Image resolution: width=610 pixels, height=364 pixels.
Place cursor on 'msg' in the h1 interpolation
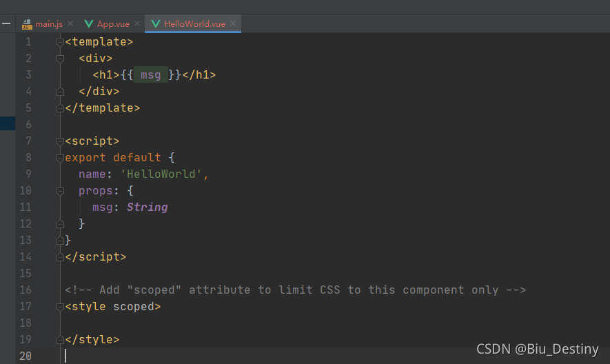150,74
